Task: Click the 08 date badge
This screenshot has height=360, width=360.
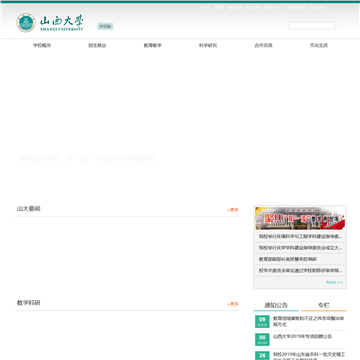Action: [x=262, y=339]
